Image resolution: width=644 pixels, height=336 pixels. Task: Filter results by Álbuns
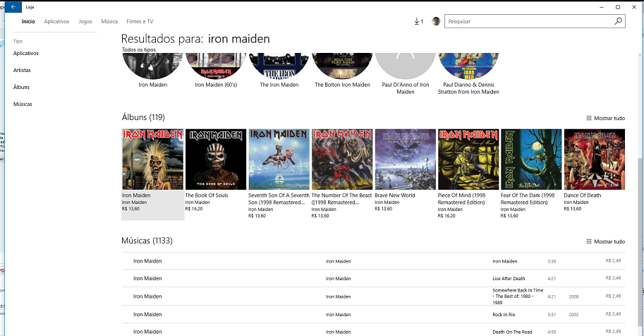point(21,87)
